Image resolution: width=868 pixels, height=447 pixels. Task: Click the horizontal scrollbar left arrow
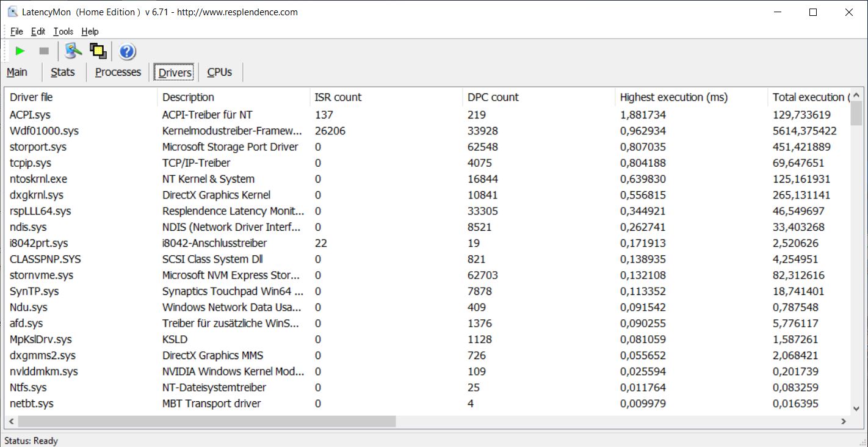tap(10, 421)
